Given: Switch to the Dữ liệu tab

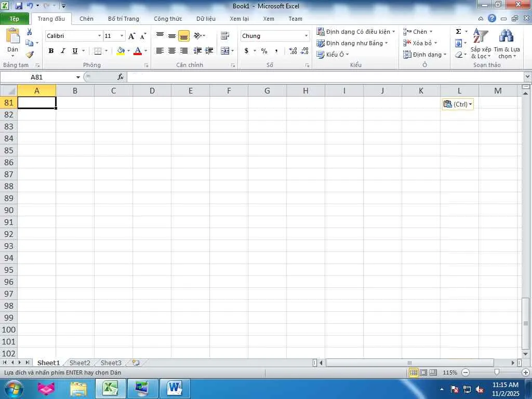Looking at the screenshot, I should click(206, 19).
